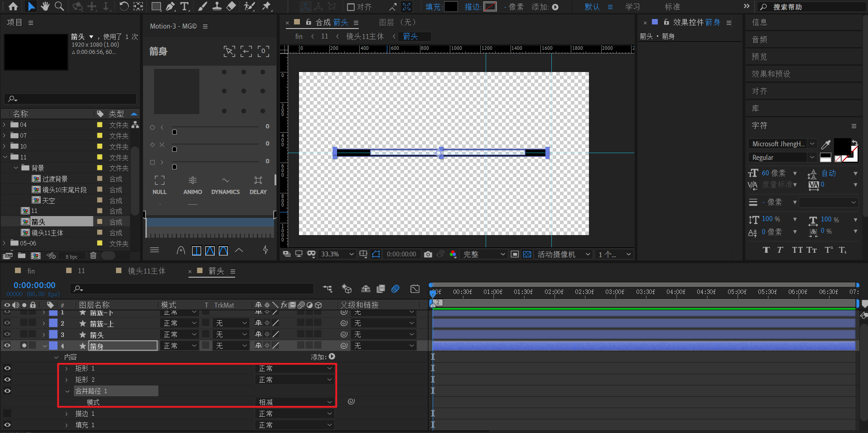Select the Puppet Pin tool

click(x=266, y=6)
